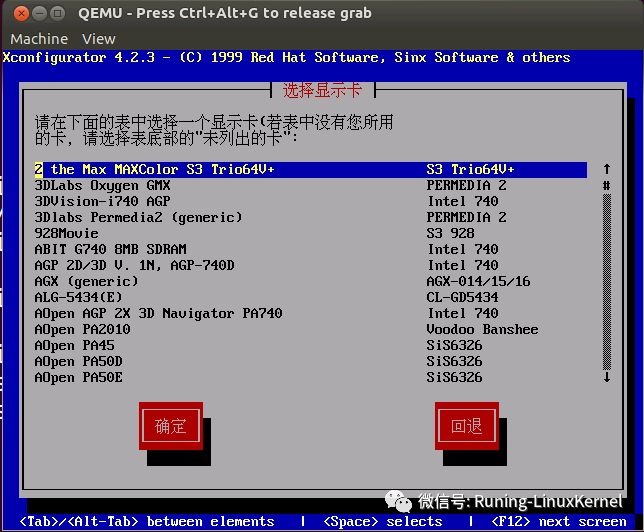The width and height of the screenshot is (644, 532).
Task: Select the 3DLabs Oxygen GMX card
Action: (x=310, y=185)
